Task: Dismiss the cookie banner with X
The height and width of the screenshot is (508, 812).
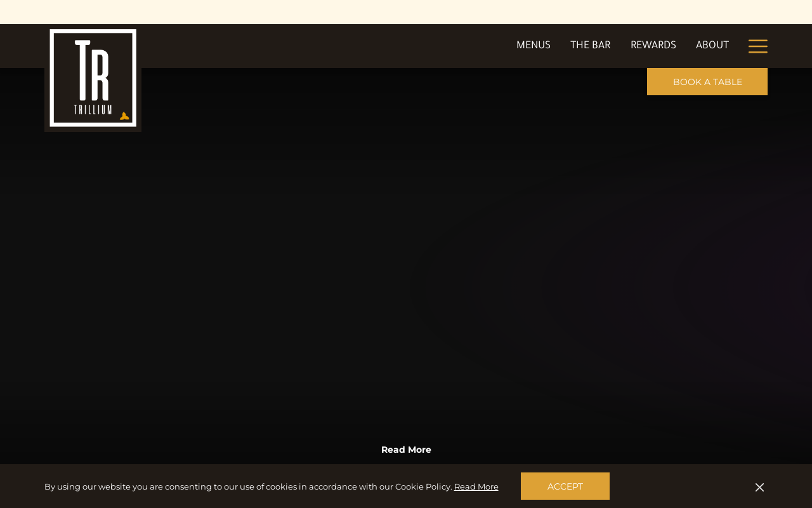Action: [759, 487]
